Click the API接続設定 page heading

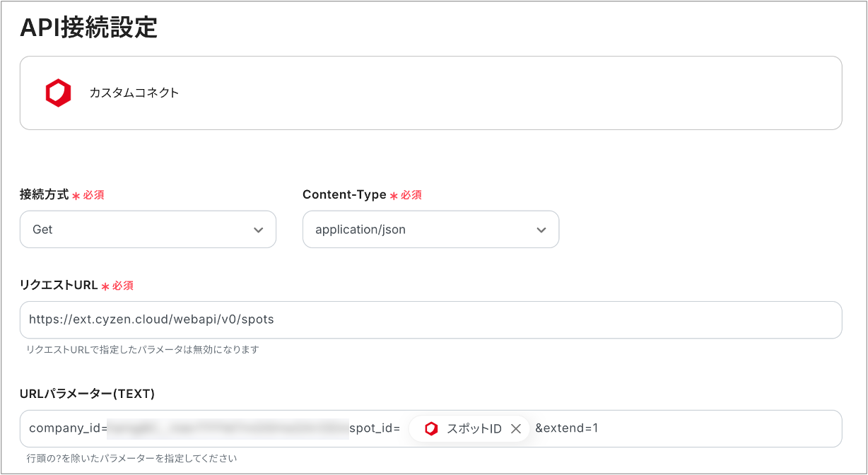click(x=88, y=28)
